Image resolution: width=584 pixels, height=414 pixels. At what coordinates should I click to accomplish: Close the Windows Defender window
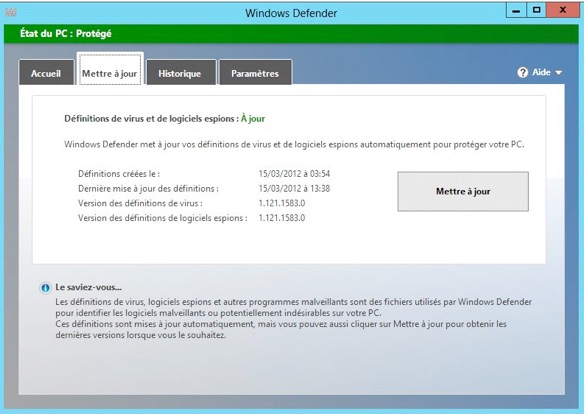coord(563,10)
